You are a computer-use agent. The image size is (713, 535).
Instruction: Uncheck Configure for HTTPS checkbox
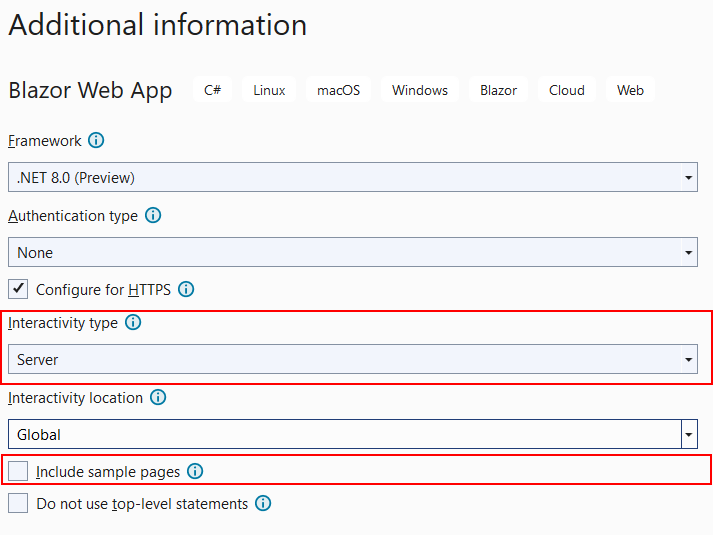coord(18,289)
